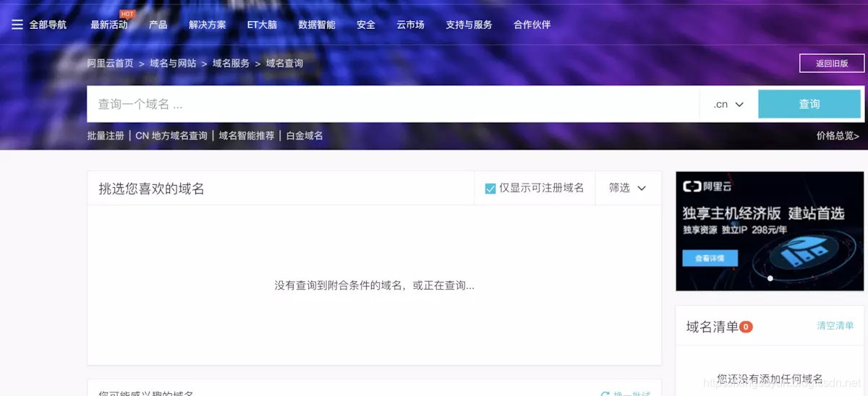
Task: Open the 云市场 menu item
Action: [410, 25]
